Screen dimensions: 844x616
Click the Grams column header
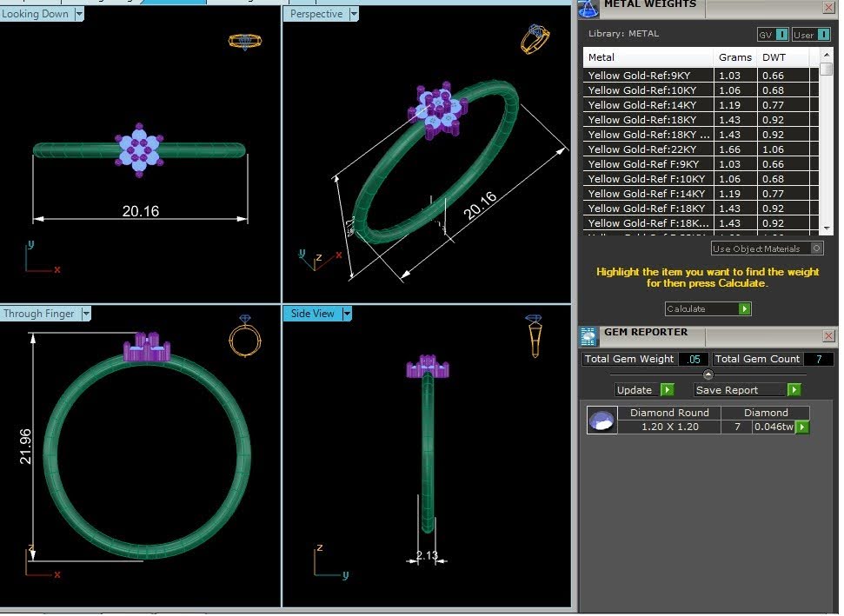735,57
